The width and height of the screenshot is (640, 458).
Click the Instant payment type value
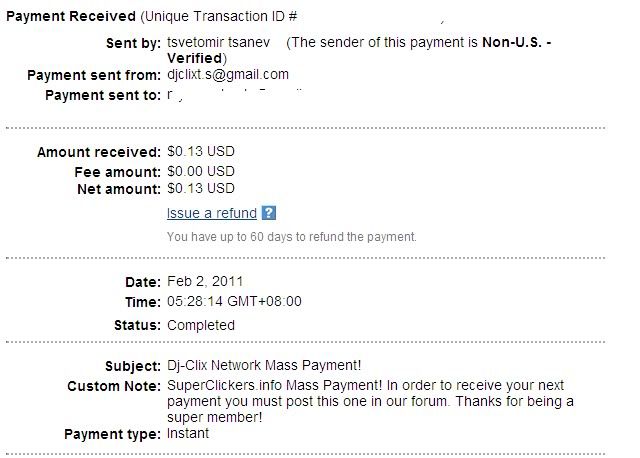pyautogui.click(x=188, y=434)
